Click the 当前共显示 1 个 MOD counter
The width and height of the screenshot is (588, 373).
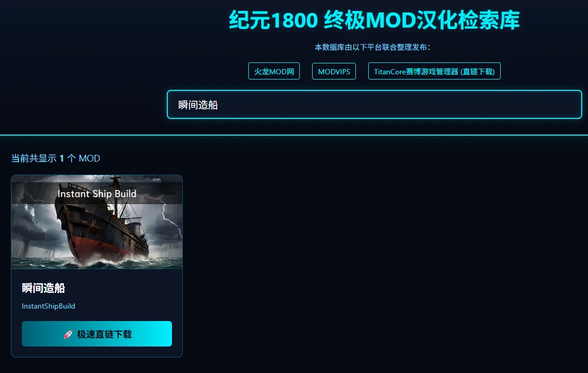[56, 158]
